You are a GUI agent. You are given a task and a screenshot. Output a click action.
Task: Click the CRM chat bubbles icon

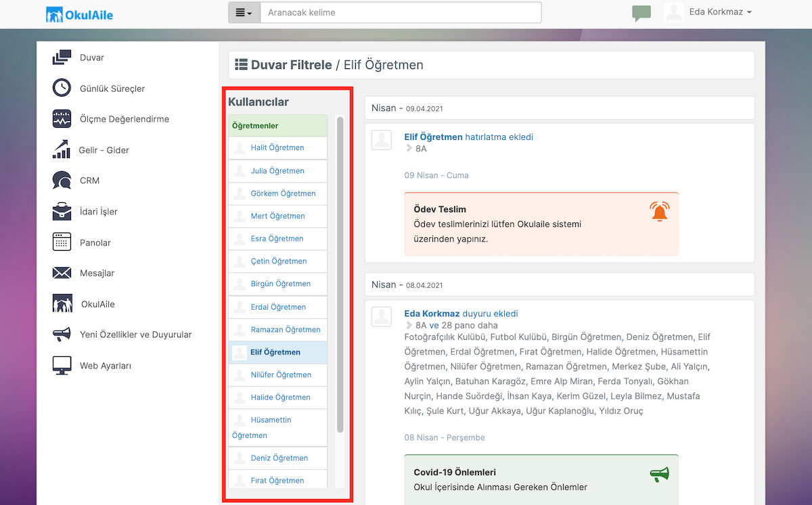62,181
